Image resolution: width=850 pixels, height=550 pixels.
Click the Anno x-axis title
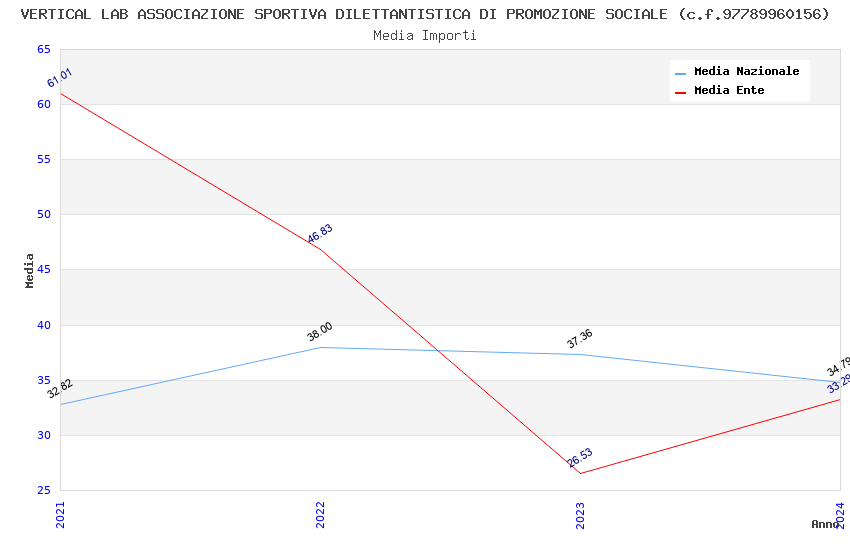coord(825,524)
